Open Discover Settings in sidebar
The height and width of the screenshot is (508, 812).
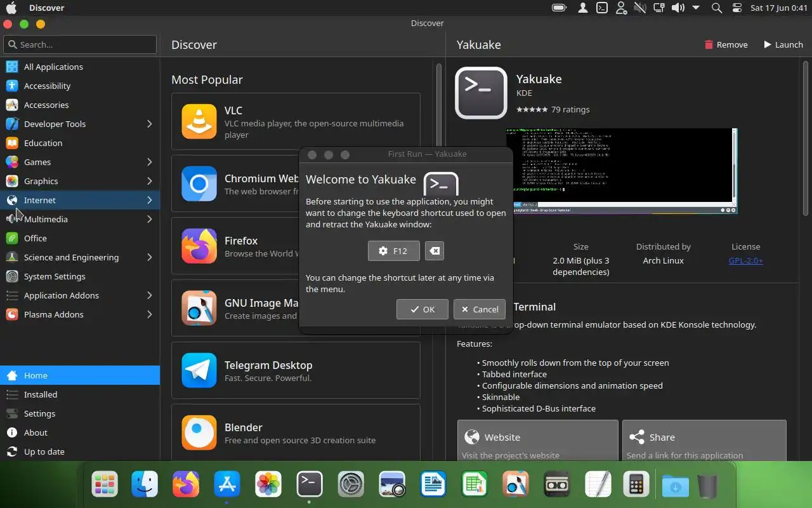tap(80, 413)
